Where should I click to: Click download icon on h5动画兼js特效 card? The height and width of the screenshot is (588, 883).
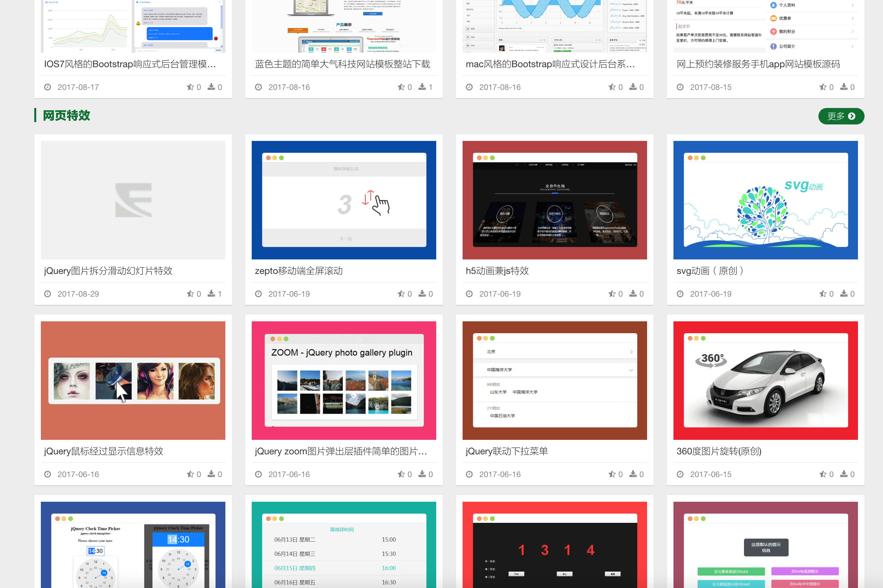pyautogui.click(x=633, y=294)
